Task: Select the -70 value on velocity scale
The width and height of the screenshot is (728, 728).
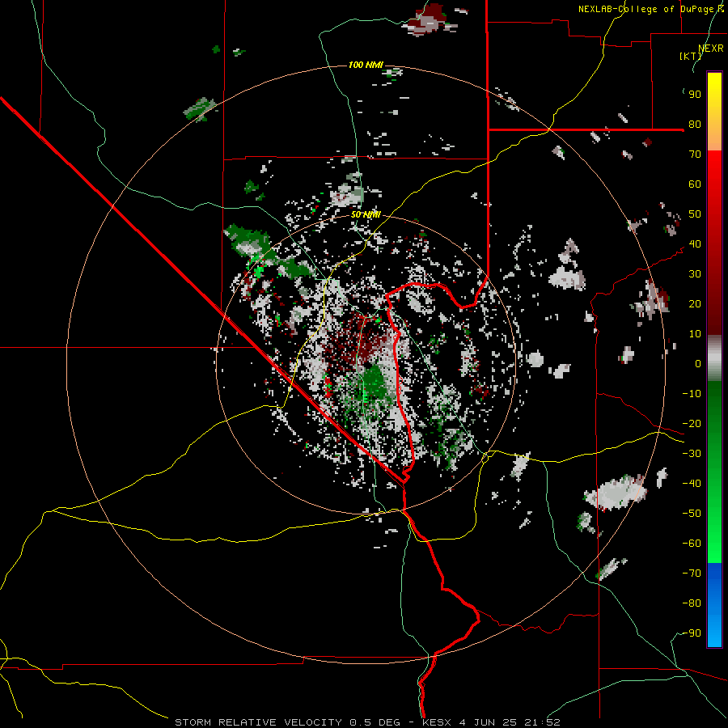Action: coord(692,574)
